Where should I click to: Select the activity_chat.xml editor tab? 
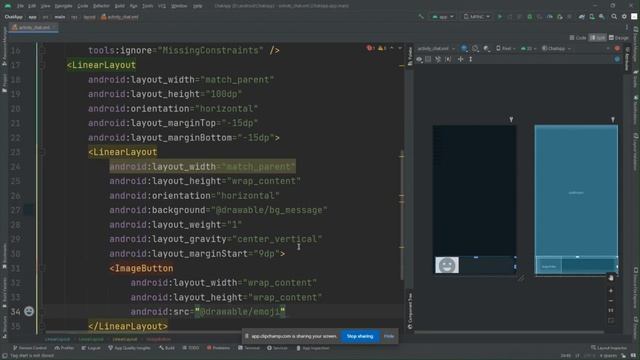point(34,27)
